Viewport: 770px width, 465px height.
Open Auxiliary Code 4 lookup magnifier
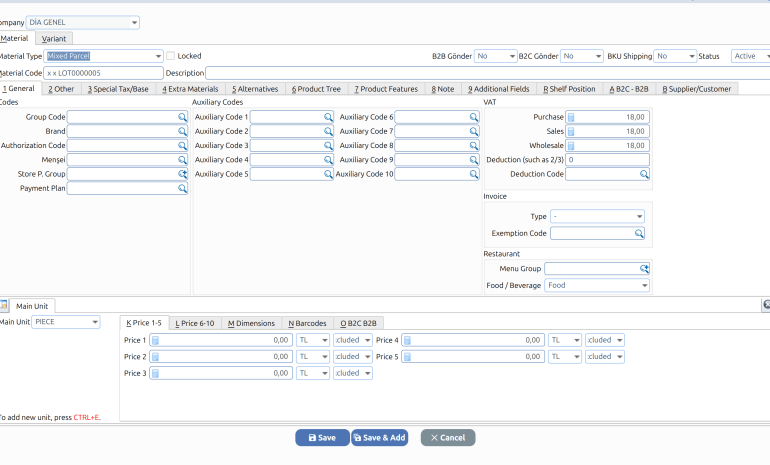click(x=328, y=160)
